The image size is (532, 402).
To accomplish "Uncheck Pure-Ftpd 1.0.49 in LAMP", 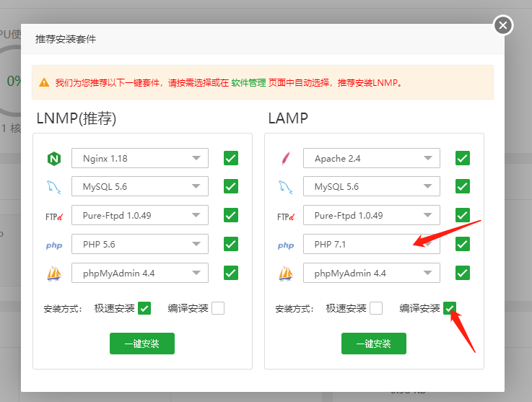I will click(x=463, y=215).
